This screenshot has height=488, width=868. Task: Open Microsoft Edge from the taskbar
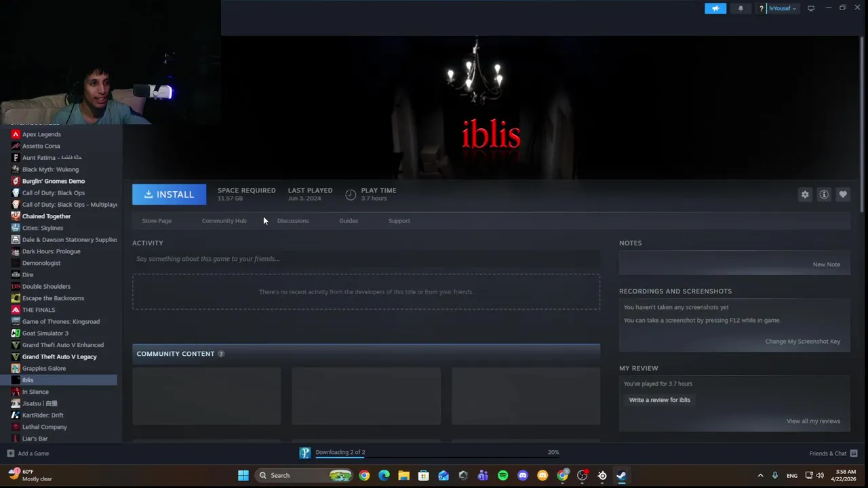(x=384, y=475)
